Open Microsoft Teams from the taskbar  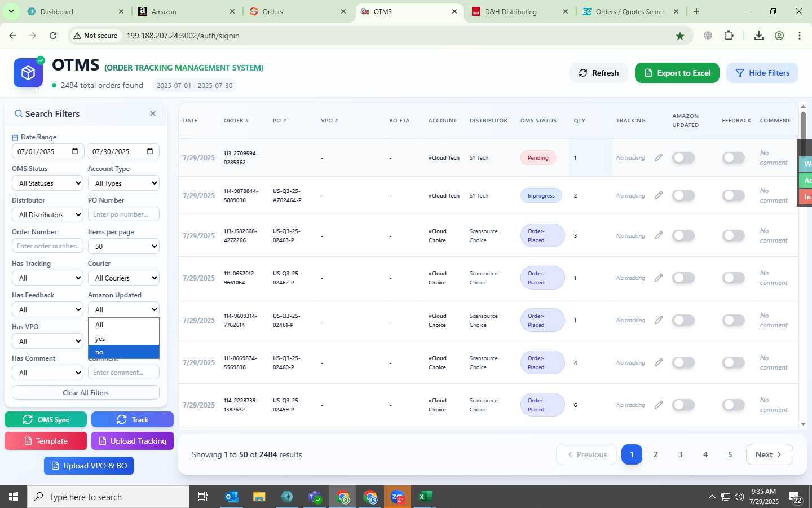point(315,497)
